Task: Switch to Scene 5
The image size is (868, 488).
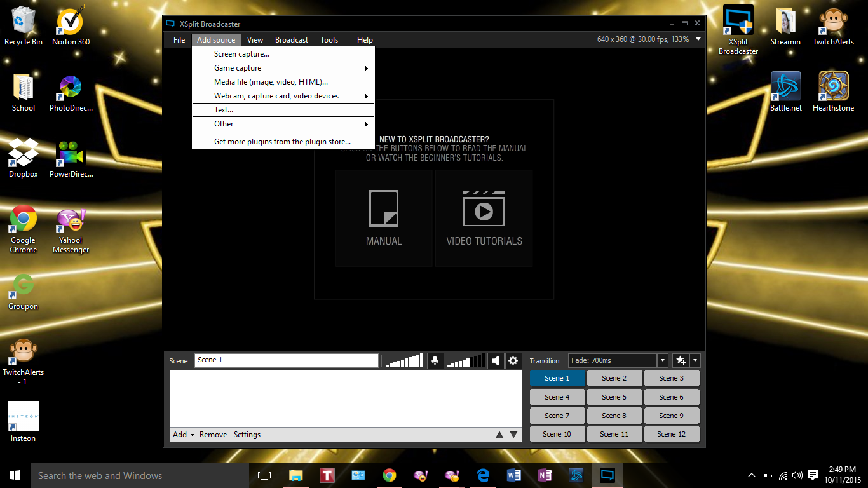Action: 614,396
